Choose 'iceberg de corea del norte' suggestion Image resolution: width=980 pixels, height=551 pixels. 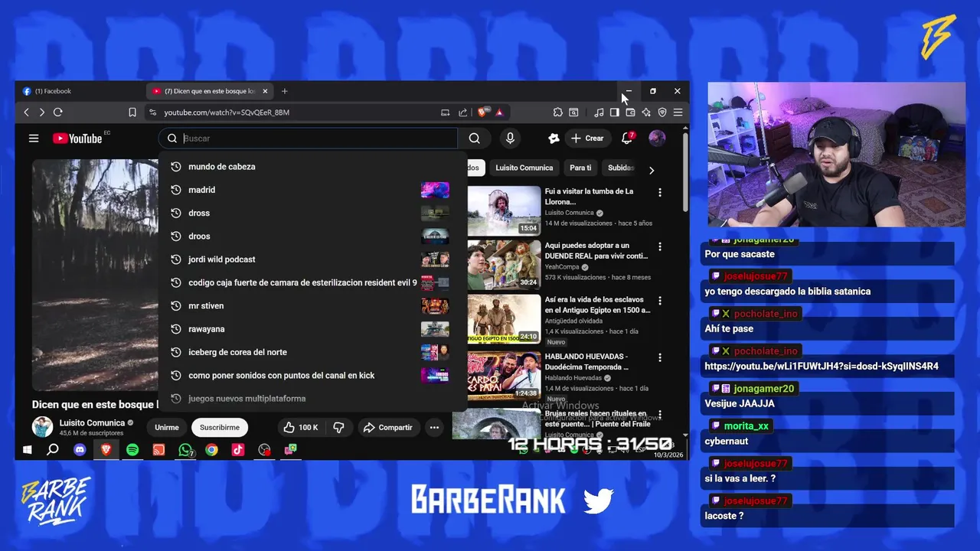point(312,352)
